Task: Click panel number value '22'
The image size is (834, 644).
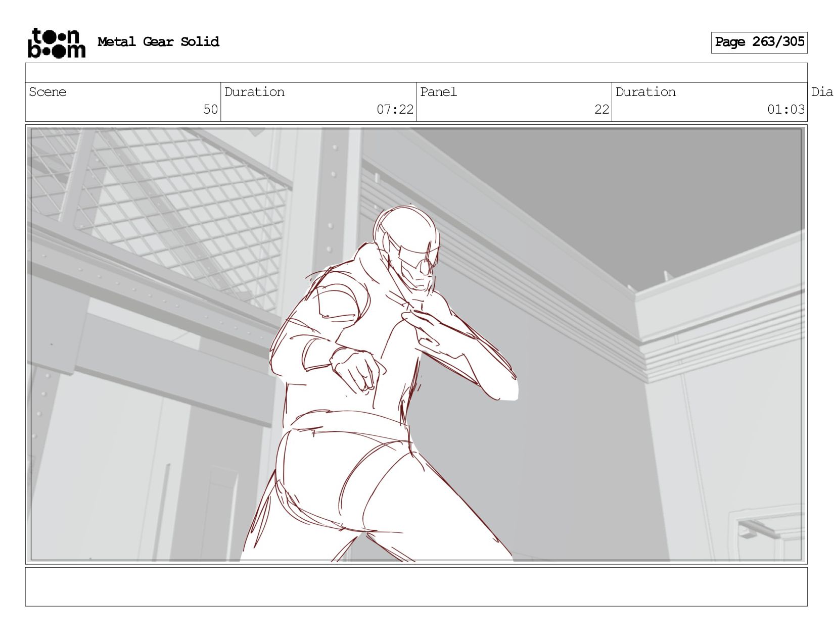Action: click(601, 109)
